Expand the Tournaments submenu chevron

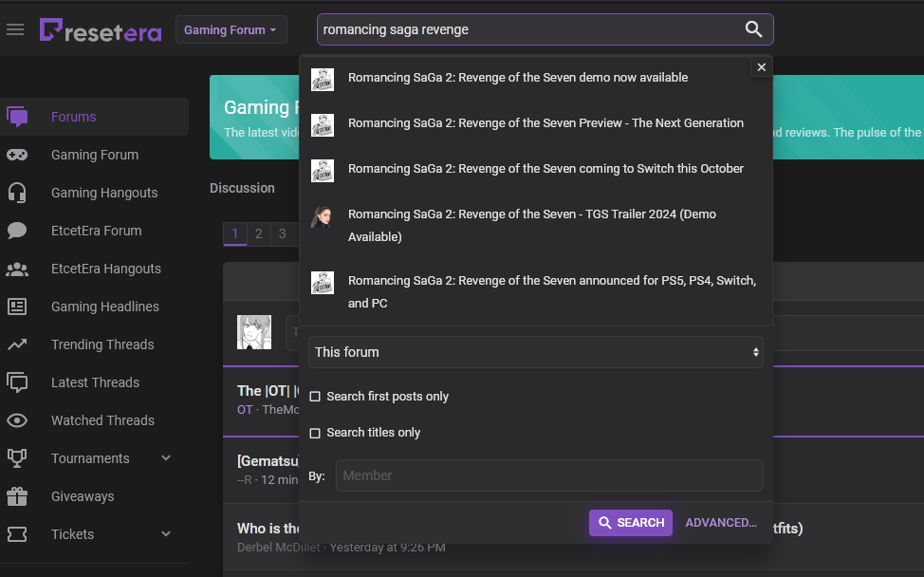[166, 458]
